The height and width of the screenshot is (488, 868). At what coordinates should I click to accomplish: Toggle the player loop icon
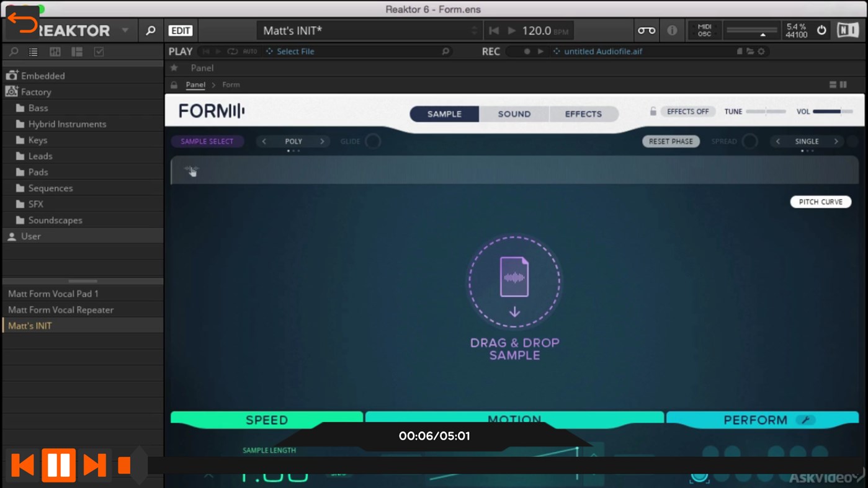pyautogui.click(x=232, y=51)
